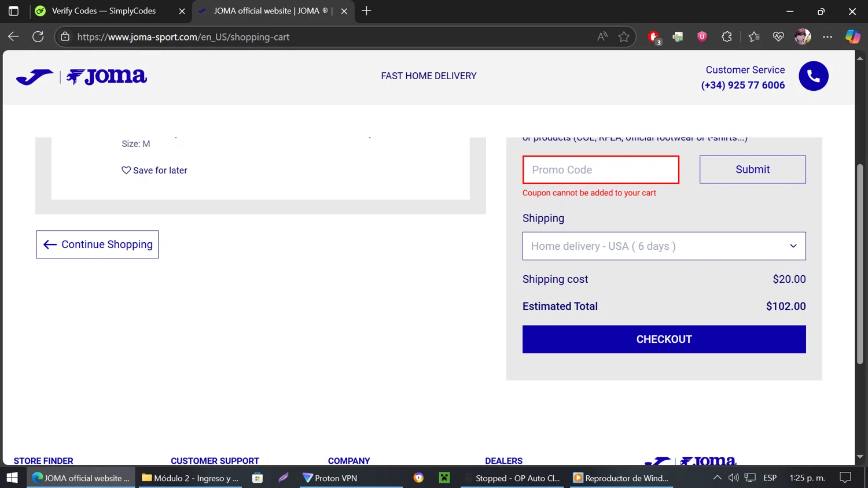
Task: Click the scrollbar down arrow
Action: click(860, 457)
